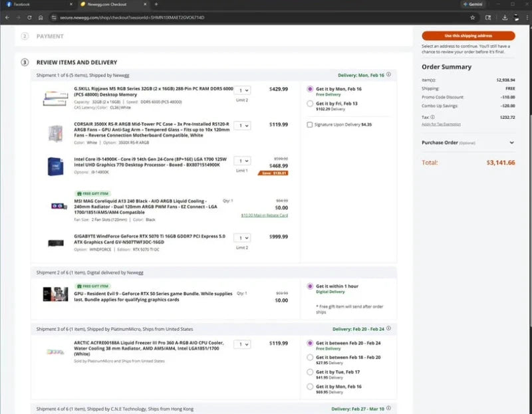Select Get it between Feb 20 - Feb 24
The width and height of the screenshot is (532, 414).
point(310,343)
